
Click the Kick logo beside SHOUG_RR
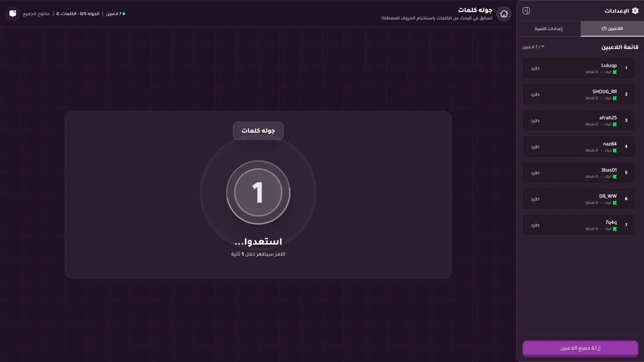pos(615,98)
